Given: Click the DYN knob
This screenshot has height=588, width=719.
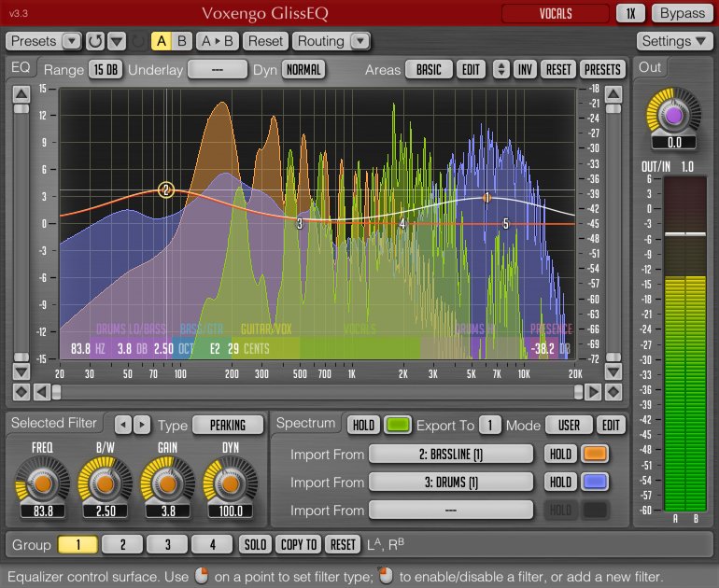Looking at the screenshot, I should [231, 483].
